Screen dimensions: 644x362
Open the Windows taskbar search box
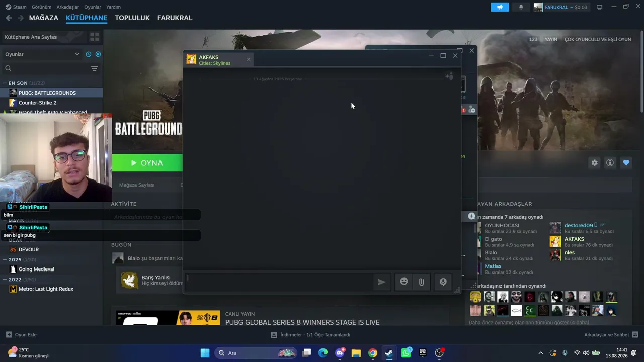click(x=256, y=353)
